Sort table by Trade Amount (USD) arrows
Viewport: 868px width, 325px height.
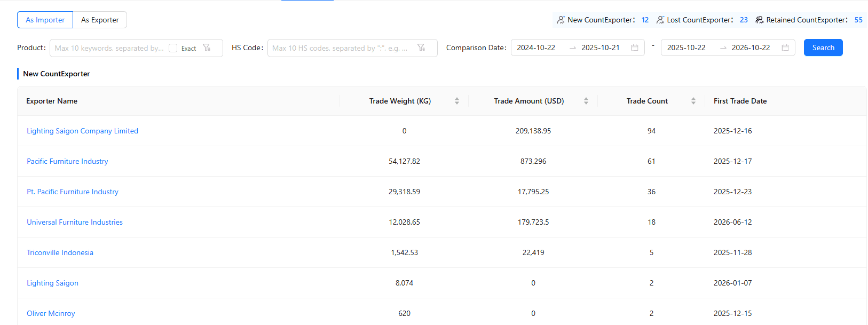tap(586, 101)
